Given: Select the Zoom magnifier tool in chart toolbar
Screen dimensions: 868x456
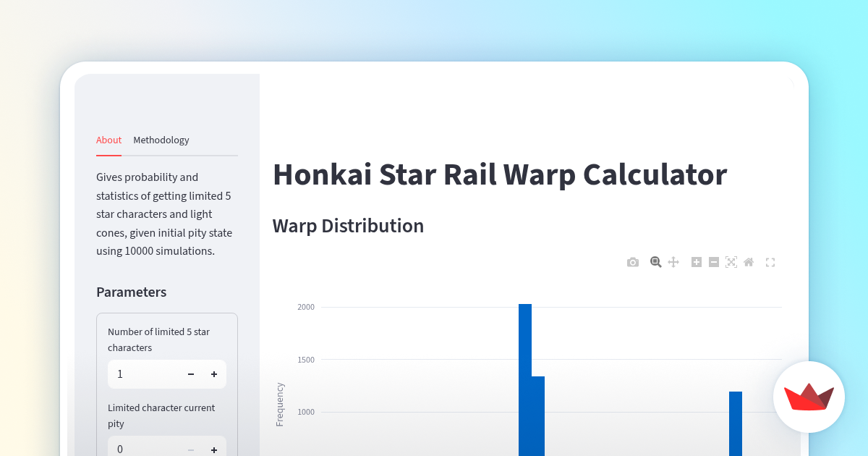Looking at the screenshot, I should pyautogui.click(x=656, y=262).
